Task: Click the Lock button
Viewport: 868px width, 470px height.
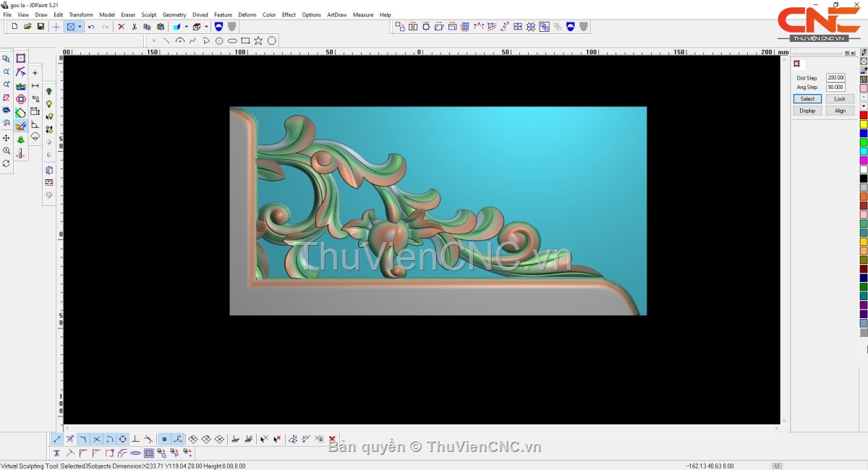Action: click(x=840, y=99)
